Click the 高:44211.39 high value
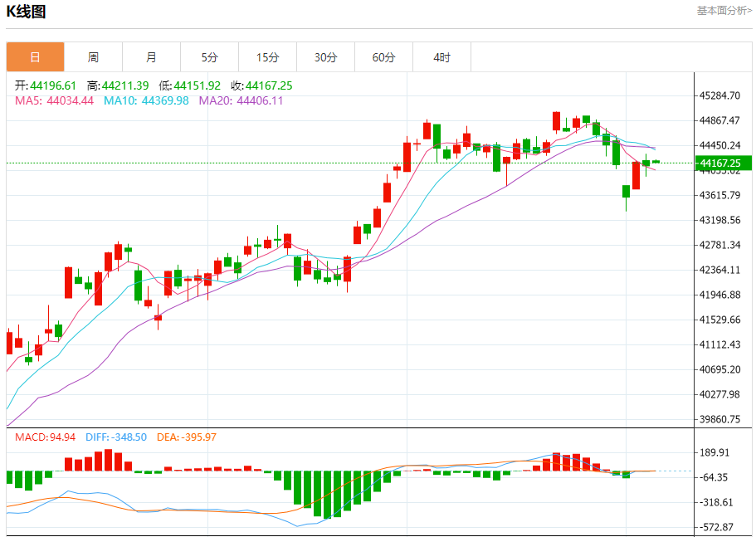756x537 pixels. coord(118,85)
